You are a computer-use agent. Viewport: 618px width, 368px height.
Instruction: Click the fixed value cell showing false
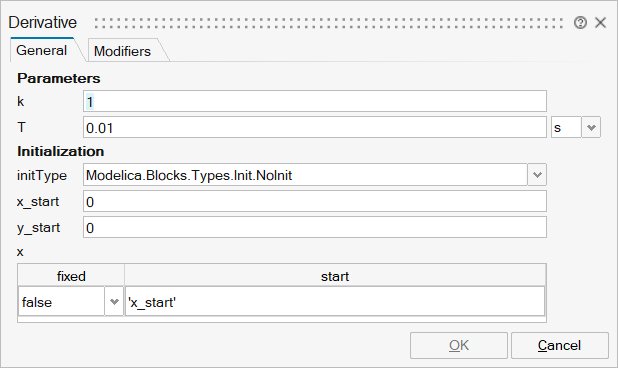coord(61,302)
